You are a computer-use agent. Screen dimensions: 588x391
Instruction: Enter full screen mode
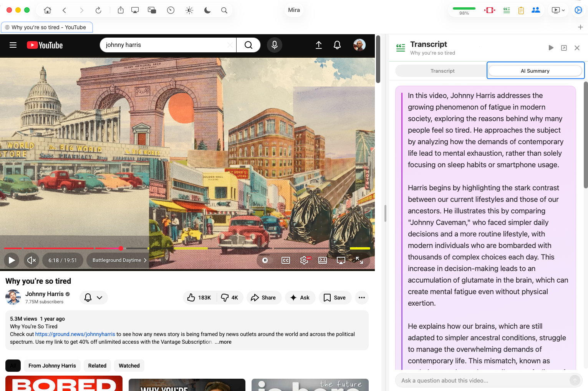point(359,260)
